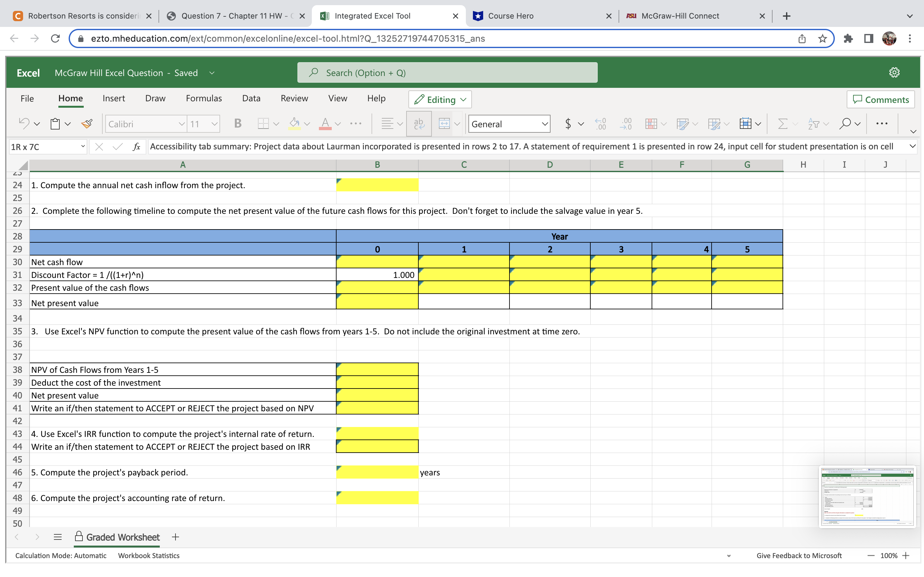Toggle the sheet protection lock on Graded Worksheet
Image resolution: width=924 pixels, height=577 pixels.
79,537
